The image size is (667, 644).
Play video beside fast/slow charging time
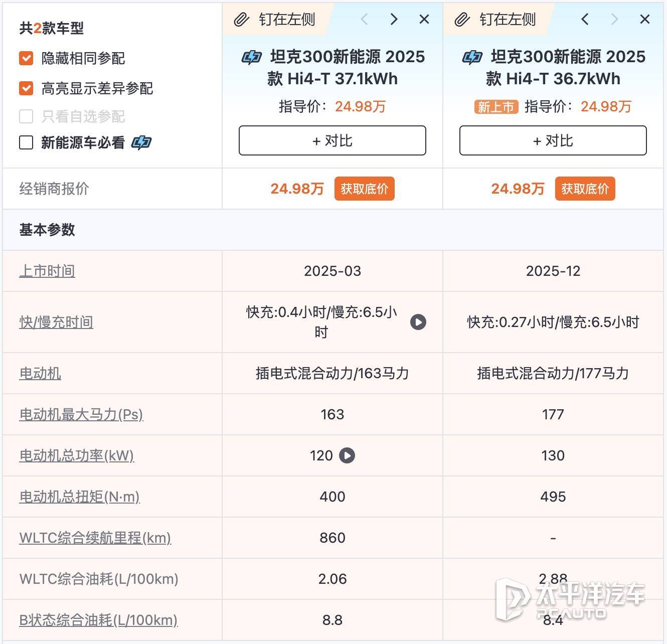(418, 322)
